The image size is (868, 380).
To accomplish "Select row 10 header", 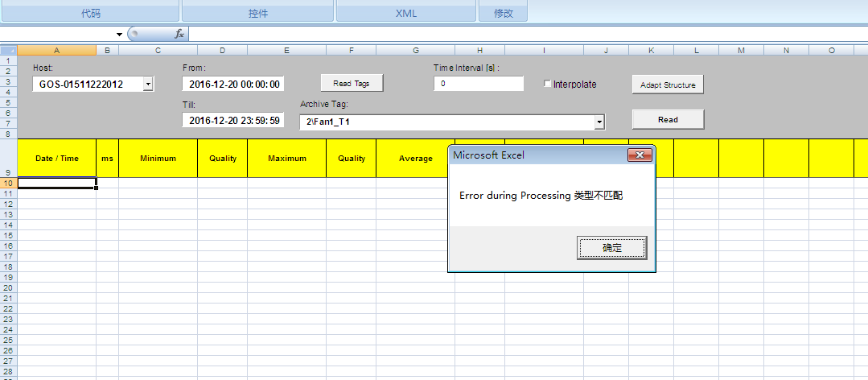I will [x=8, y=183].
